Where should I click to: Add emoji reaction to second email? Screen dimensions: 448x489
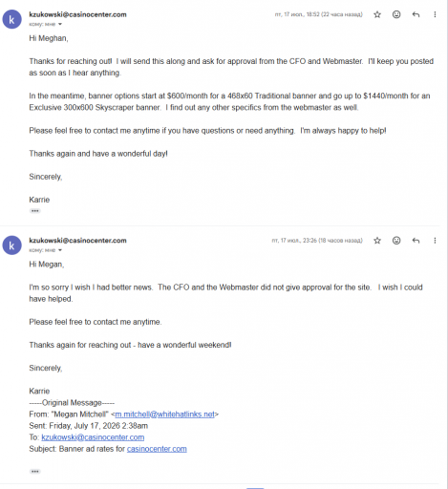396,241
